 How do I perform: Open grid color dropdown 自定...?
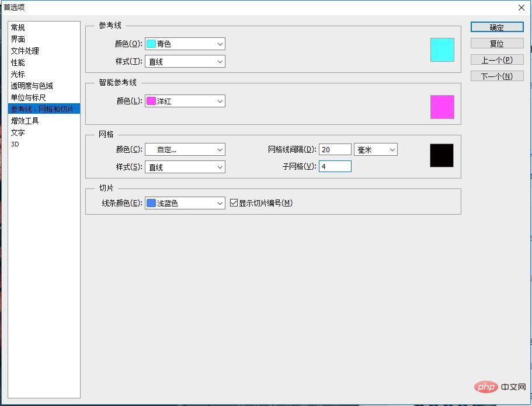185,149
